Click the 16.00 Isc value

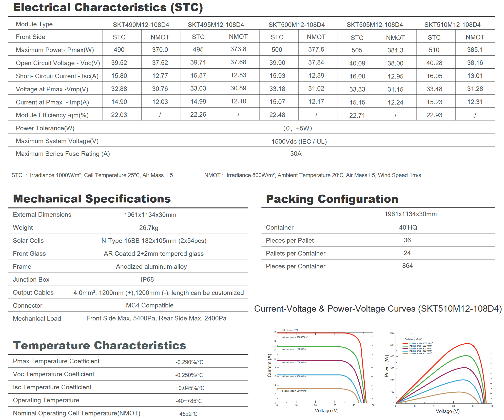pos(357,76)
